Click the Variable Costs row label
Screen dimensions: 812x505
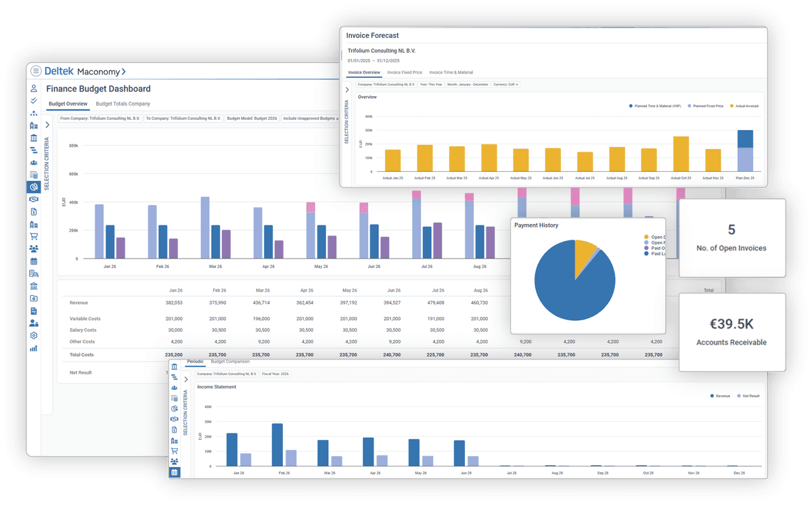[x=85, y=318]
